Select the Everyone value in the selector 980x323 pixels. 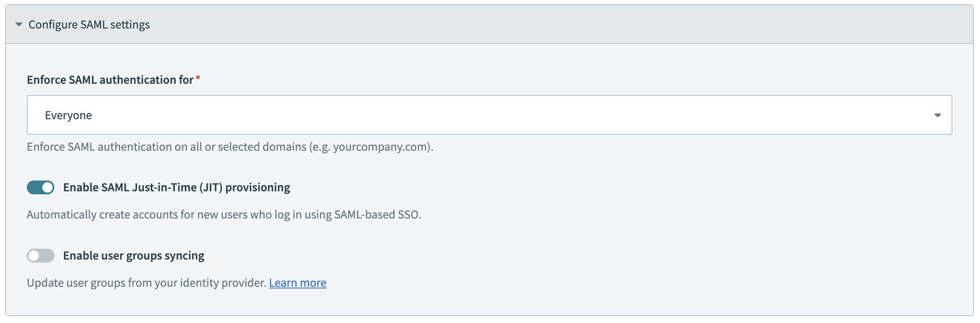(x=69, y=114)
